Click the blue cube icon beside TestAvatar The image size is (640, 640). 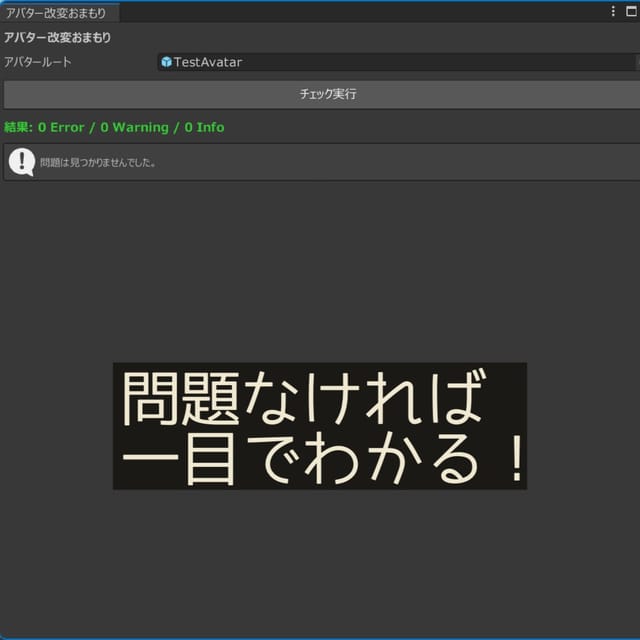click(166, 62)
